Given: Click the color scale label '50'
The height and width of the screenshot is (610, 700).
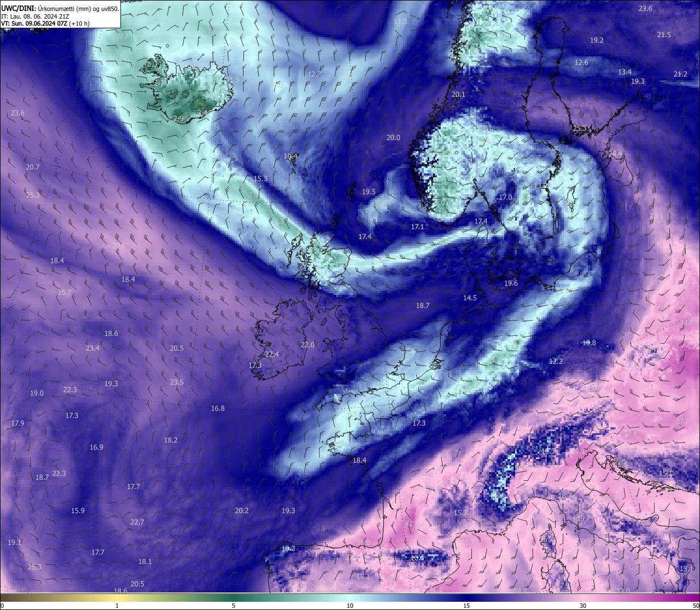Looking at the screenshot, I should coord(695,606).
